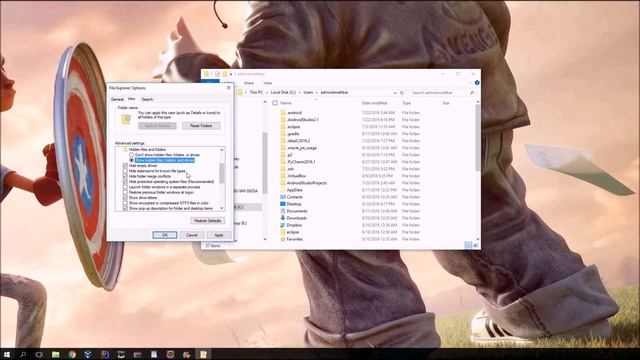Screen dimensions: 640x360
Task: Select the AndroidStudioProjects folder icon
Action: (283, 183)
